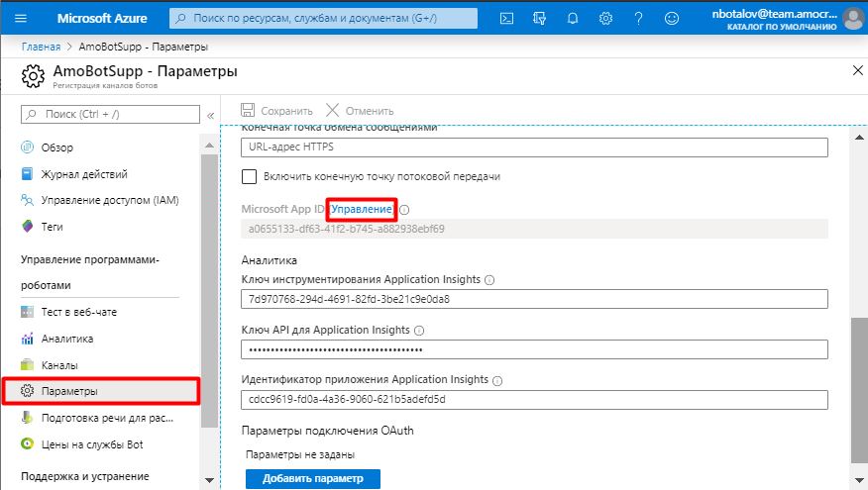The image size is (868, 490).
Task: Click the Управление доступом (IAM) icon
Action: (27, 200)
